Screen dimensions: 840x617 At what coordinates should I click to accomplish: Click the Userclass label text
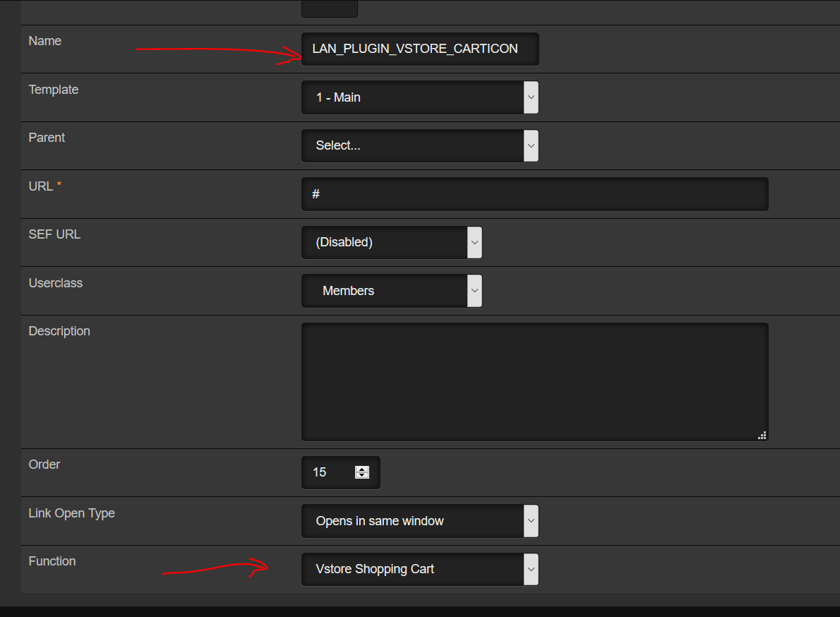[x=56, y=283]
